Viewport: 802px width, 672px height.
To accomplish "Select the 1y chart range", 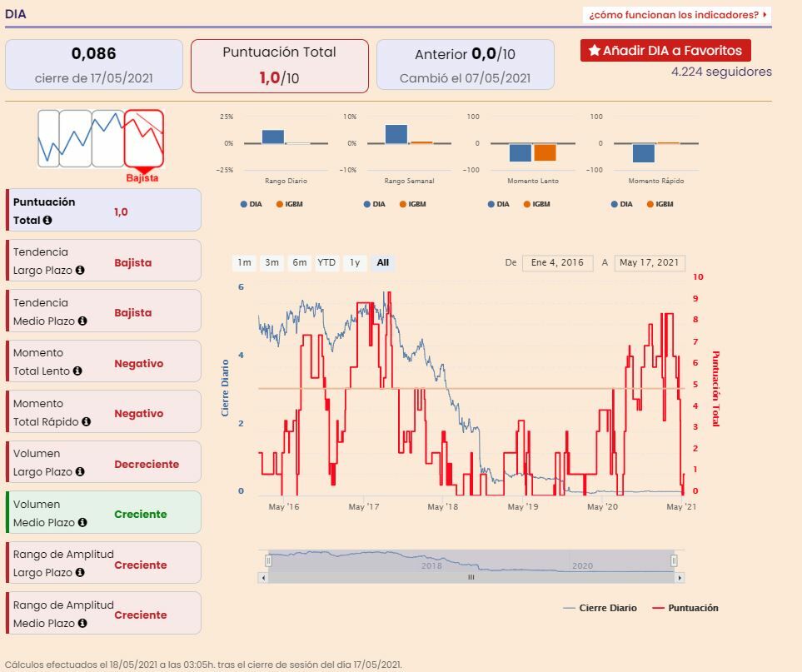I will [x=355, y=262].
